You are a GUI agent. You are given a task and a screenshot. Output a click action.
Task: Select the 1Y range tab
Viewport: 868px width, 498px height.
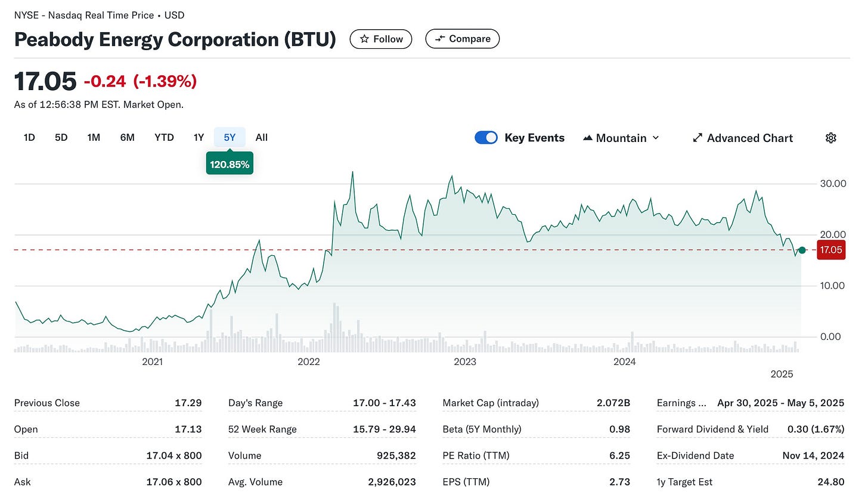(x=199, y=137)
